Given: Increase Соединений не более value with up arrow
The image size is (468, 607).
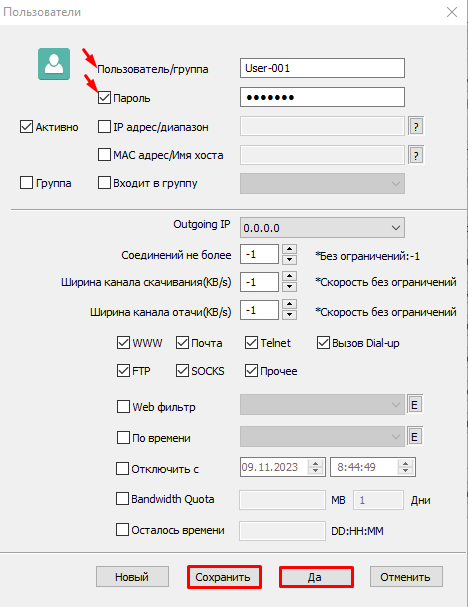Looking at the screenshot, I should click(x=289, y=249).
